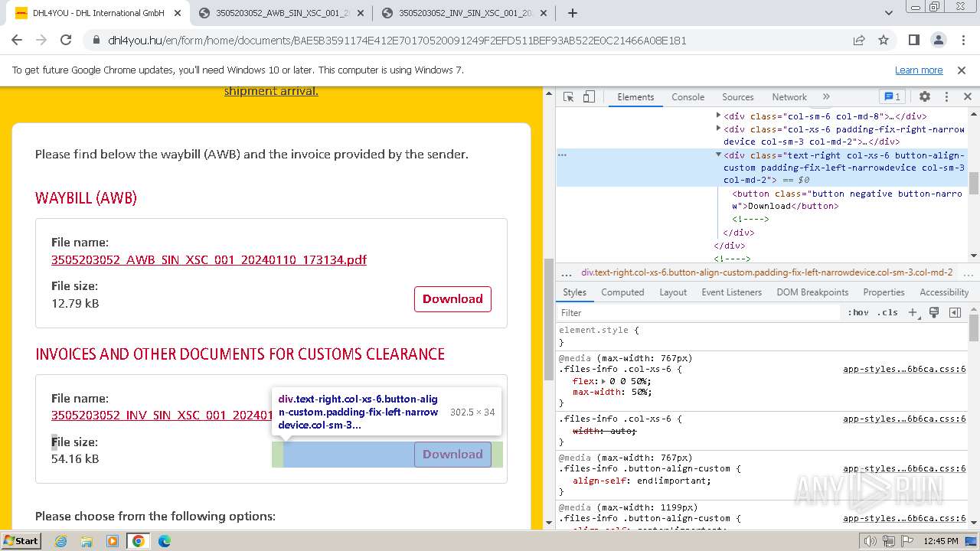Open the Windows Start menu
Image resolution: width=980 pixels, height=551 pixels.
coord(21,541)
